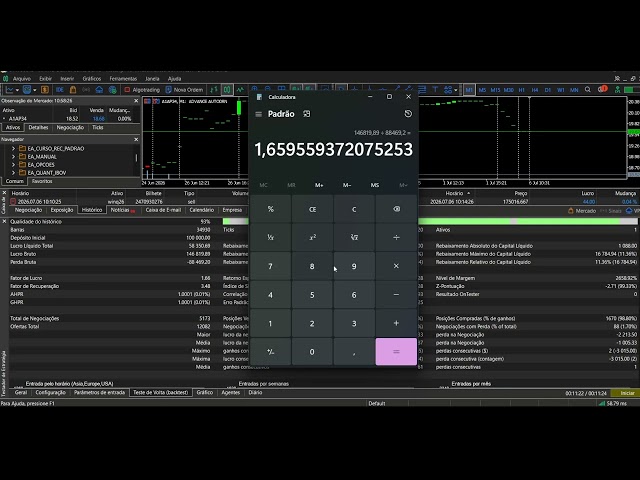The width and height of the screenshot is (640, 480).
Task: Open the calculator history icon
Action: pos(408,114)
